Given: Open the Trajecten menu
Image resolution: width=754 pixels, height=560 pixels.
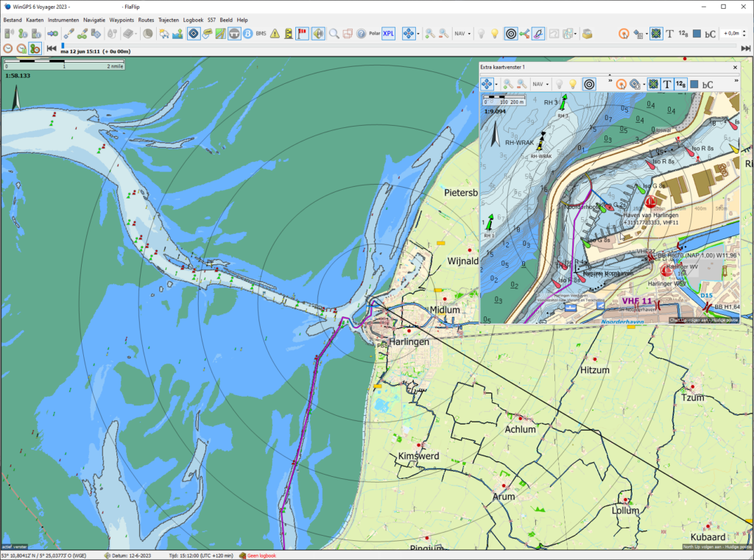Looking at the screenshot, I should pyautogui.click(x=169, y=20).
